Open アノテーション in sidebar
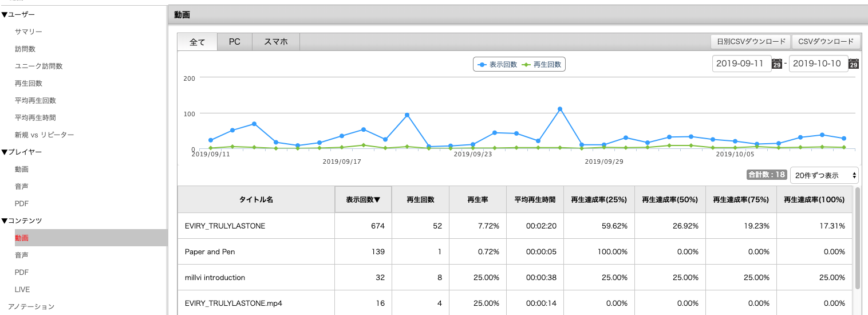 click(x=31, y=306)
